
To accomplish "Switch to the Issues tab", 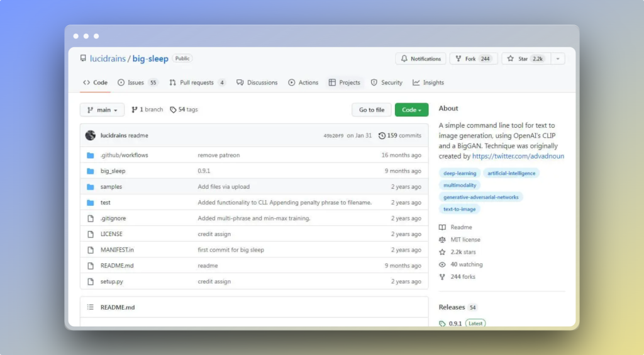I will (136, 82).
